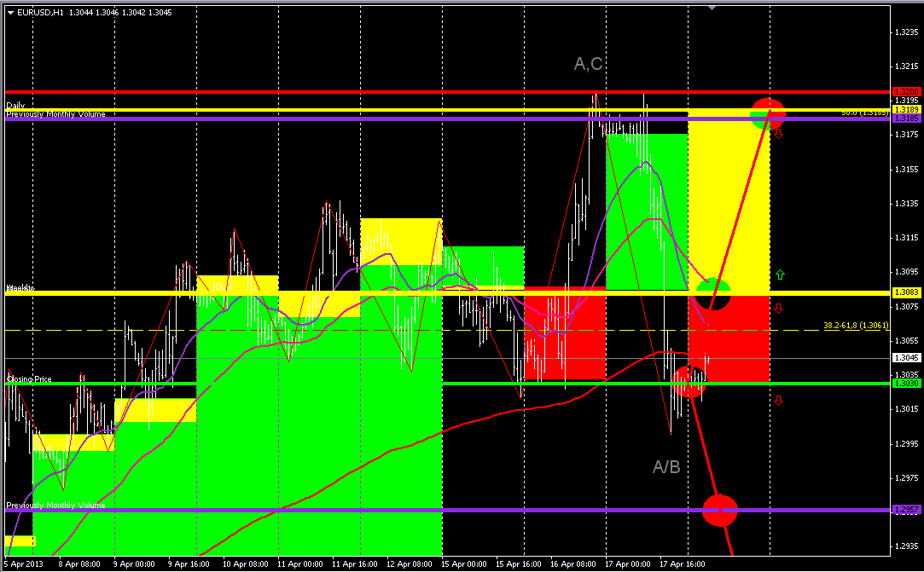Click the red circle on the purple 1.2957 line

tap(719, 510)
